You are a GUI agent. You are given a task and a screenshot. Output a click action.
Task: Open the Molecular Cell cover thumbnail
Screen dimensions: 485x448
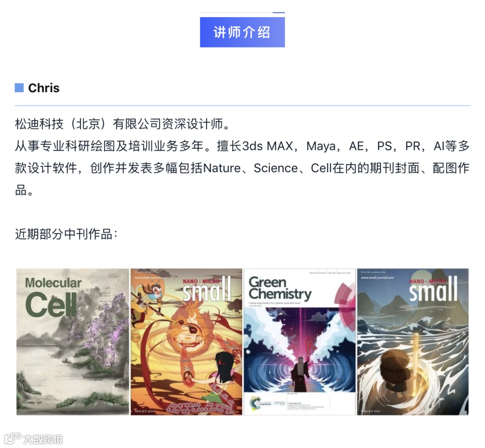(x=73, y=342)
